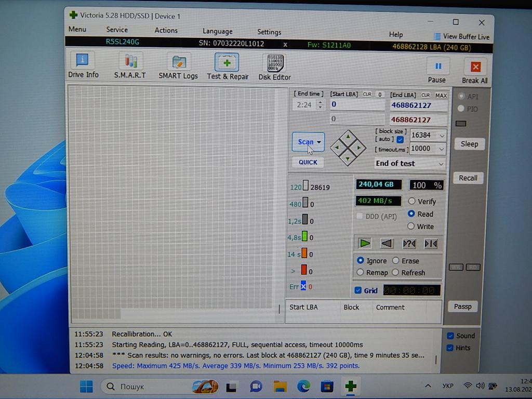The width and height of the screenshot is (532, 399).
Task: Open the End of test dropdown
Action: [441, 164]
